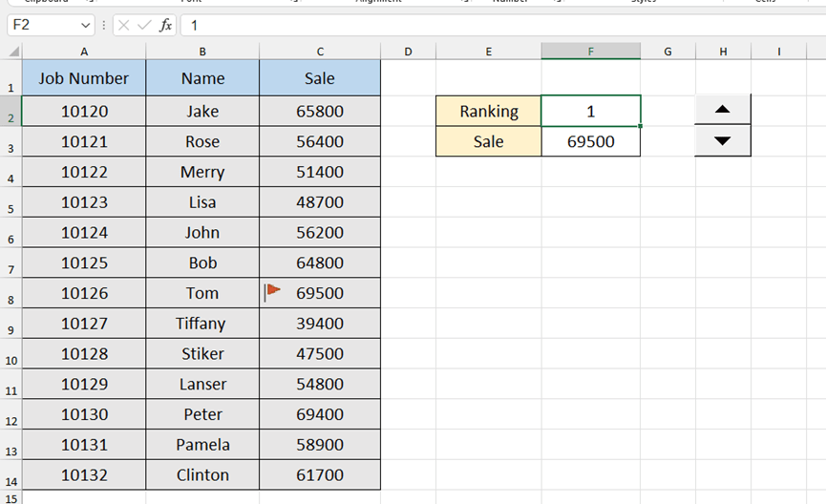826x504 pixels.
Task: Select ranking value cell containing 1
Action: click(x=590, y=111)
